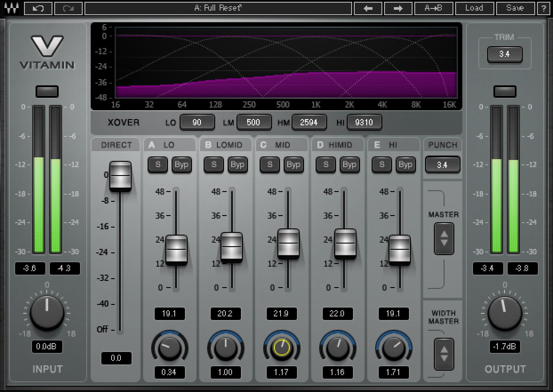The width and height of the screenshot is (553, 392).
Task: Click the MID band level fader
Action: click(x=289, y=244)
